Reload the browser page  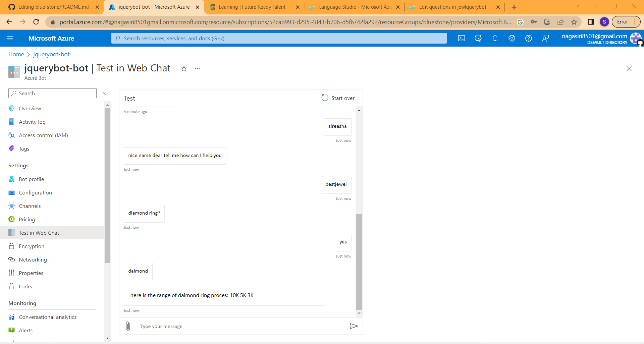36,22
